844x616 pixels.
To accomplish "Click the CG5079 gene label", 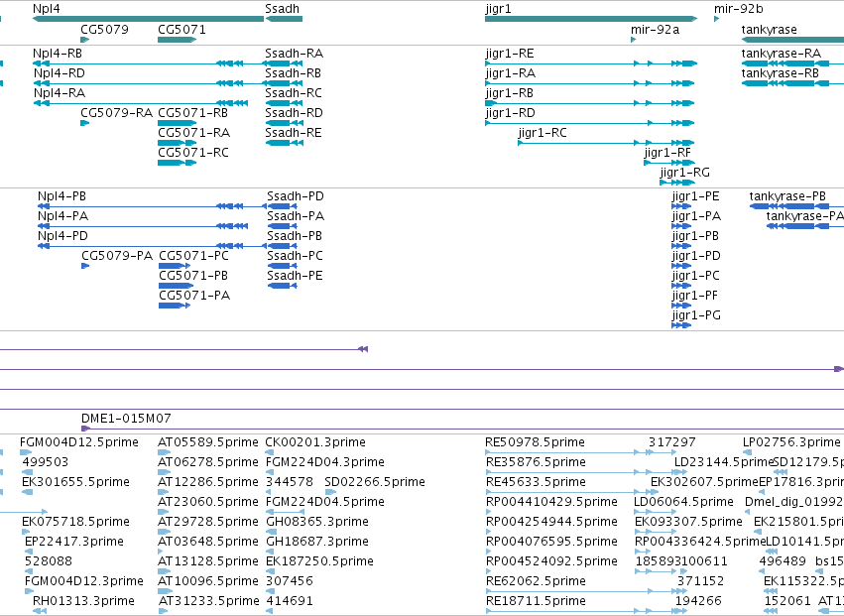I will pos(104,29).
